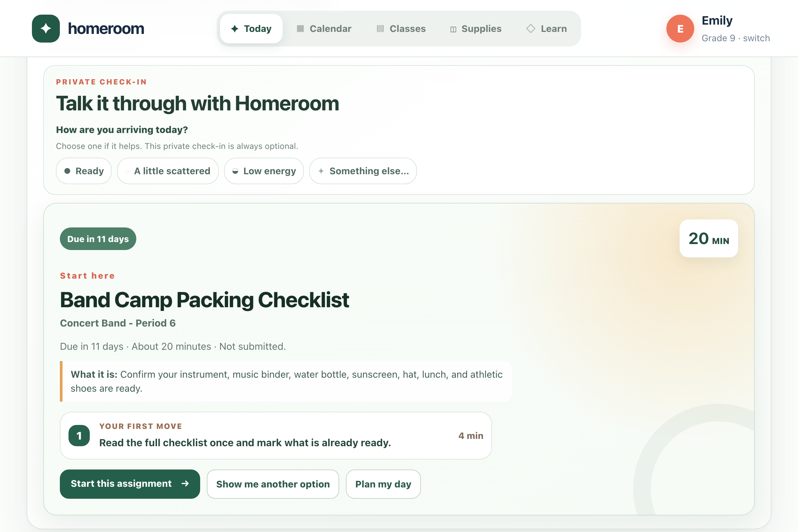Go to the Classes tab
This screenshot has width=798, height=532.
pos(401,29)
